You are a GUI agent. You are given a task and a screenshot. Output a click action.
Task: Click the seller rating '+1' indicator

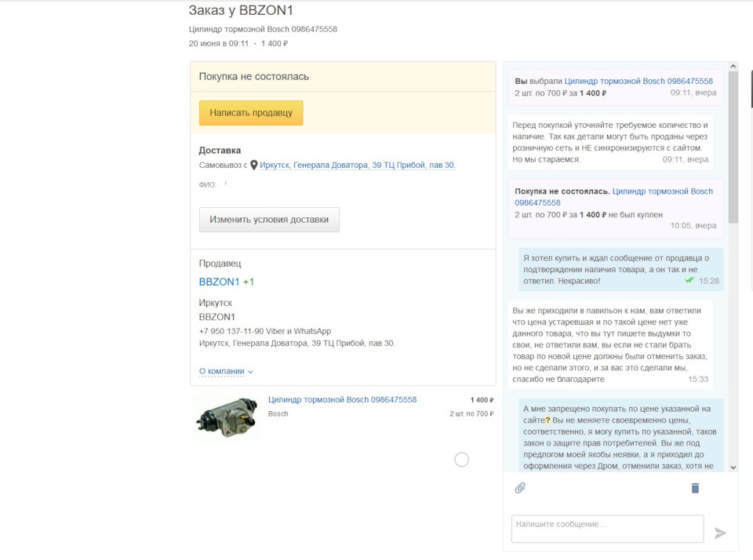[x=249, y=282]
